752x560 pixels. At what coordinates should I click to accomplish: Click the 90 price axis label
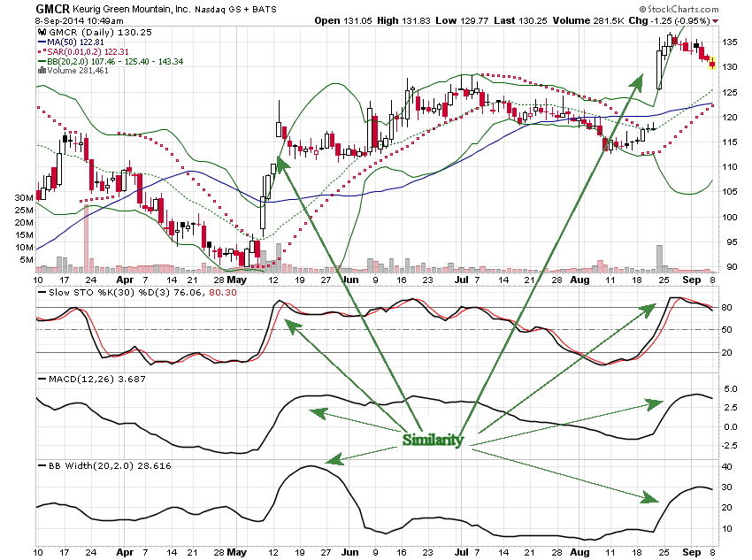pos(732,266)
